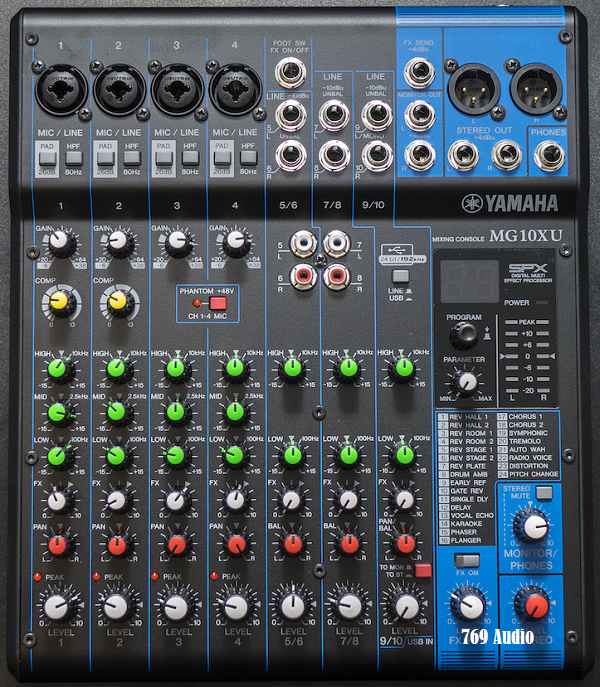Select the channel 2 MIC/LINE combo jack
The width and height of the screenshot is (600, 687).
pyautogui.click(x=119, y=89)
